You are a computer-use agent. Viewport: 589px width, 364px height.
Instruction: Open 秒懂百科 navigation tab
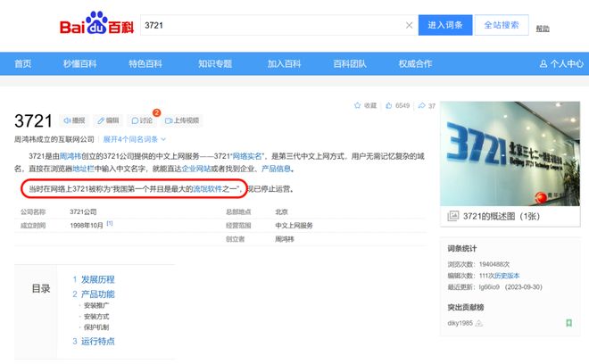79,64
